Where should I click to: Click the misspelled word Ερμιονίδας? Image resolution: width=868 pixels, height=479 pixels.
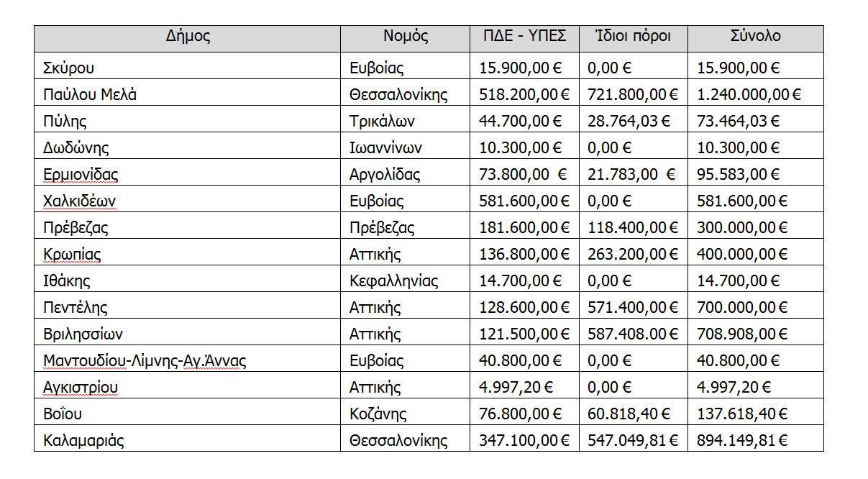point(81,174)
